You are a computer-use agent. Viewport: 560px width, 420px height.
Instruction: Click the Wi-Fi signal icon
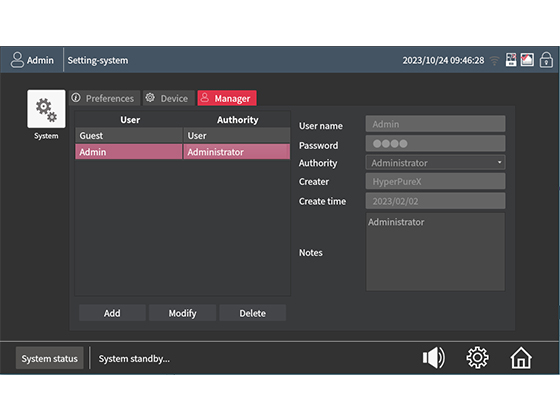[x=494, y=60]
